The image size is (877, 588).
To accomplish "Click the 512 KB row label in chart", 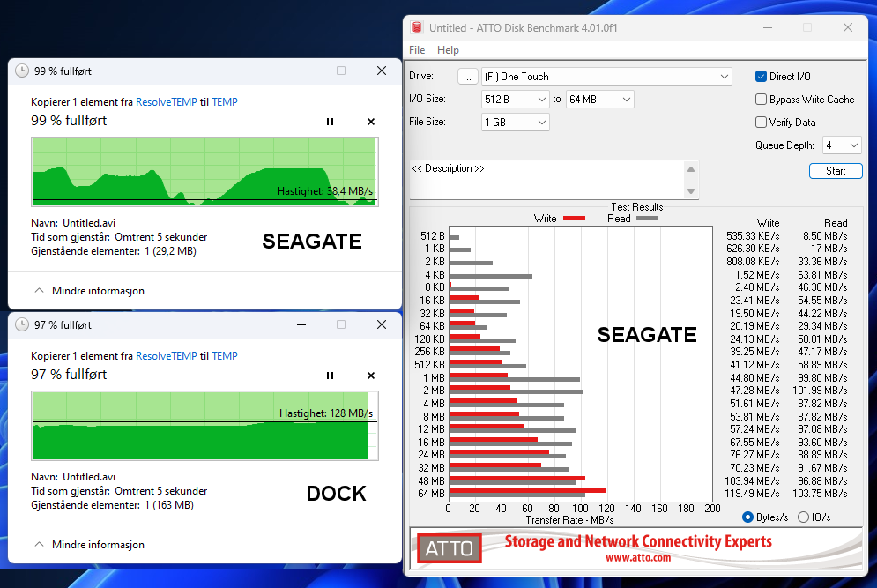I will pos(429,365).
